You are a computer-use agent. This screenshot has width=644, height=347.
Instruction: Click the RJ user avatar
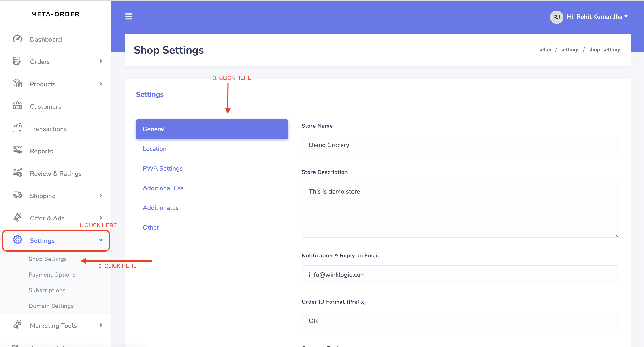556,17
